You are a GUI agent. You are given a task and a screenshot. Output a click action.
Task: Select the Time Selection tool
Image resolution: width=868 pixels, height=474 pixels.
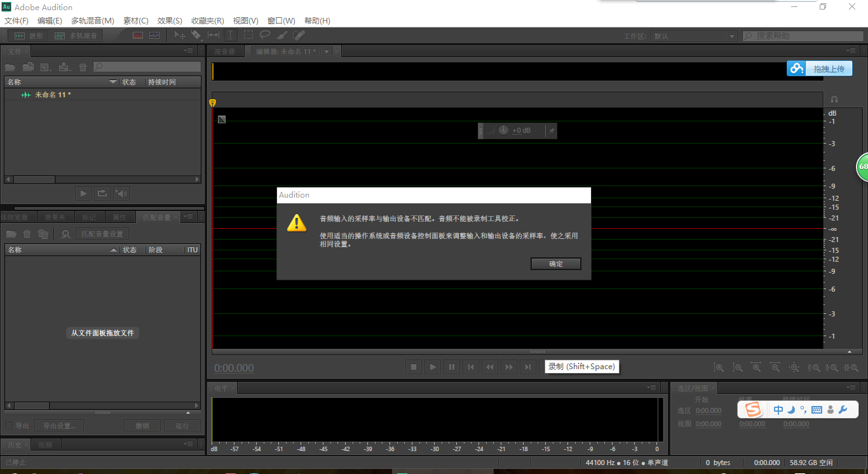(x=231, y=36)
